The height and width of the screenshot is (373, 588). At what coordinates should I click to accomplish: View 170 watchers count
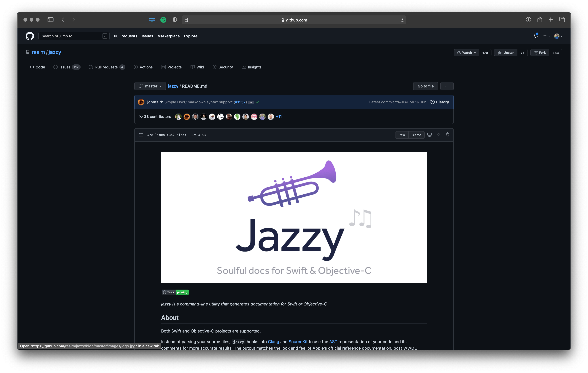[x=485, y=53]
